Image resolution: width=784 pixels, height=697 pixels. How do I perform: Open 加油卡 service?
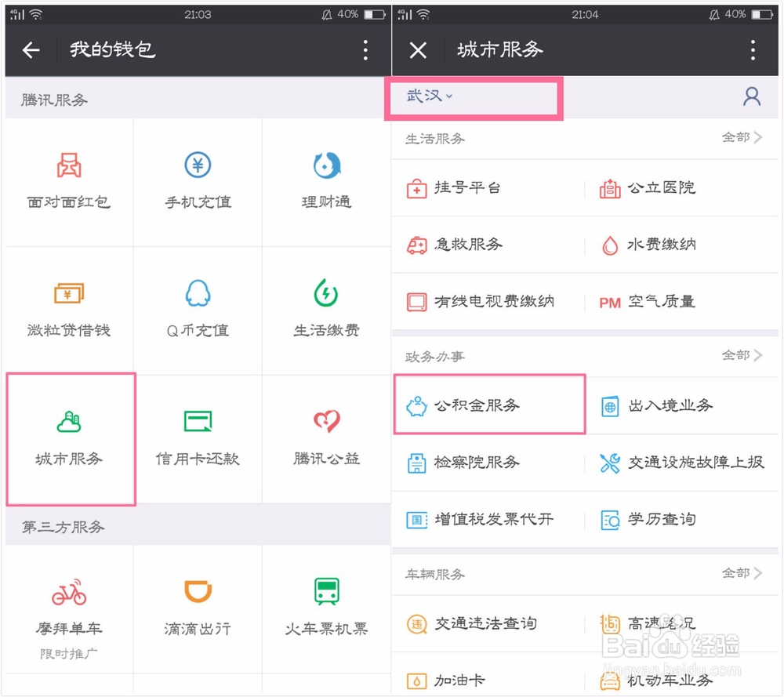coord(488,680)
